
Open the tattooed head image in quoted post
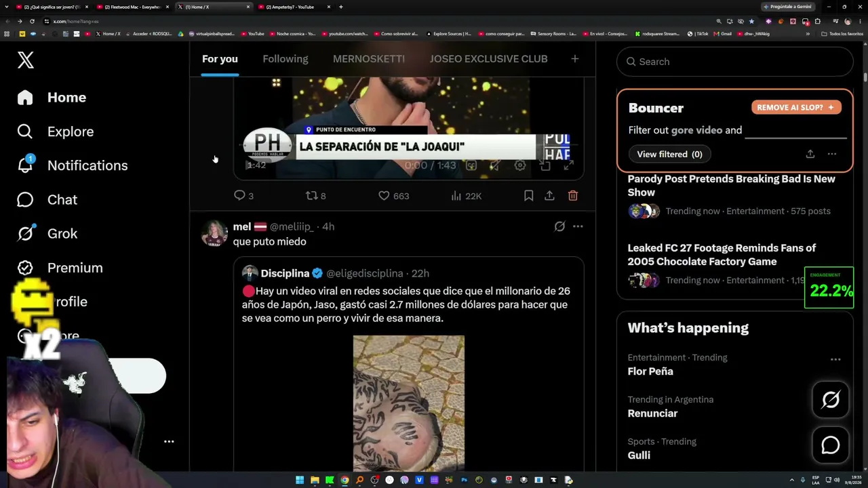click(409, 403)
